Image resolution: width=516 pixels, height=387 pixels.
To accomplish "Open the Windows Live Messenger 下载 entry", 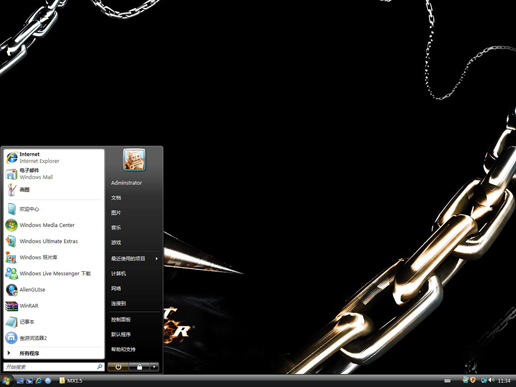I will pos(54,273).
